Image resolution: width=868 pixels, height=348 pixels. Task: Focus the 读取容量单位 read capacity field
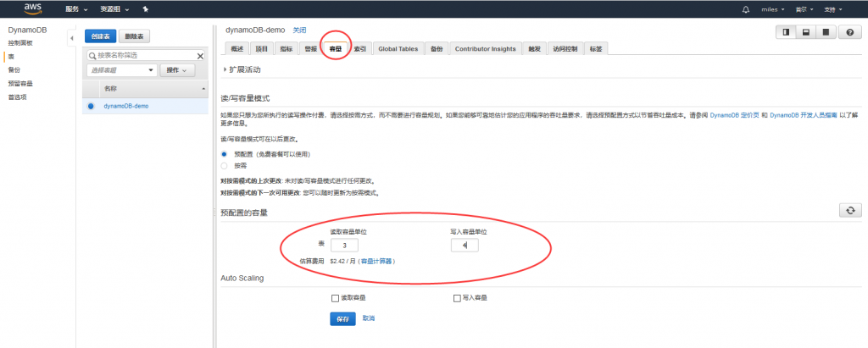[x=344, y=245]
